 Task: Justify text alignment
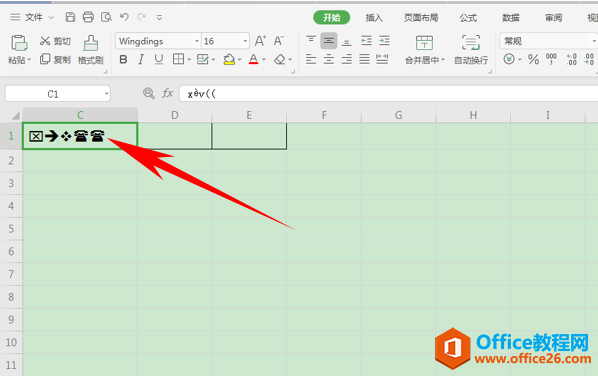(x=364, y=59)
